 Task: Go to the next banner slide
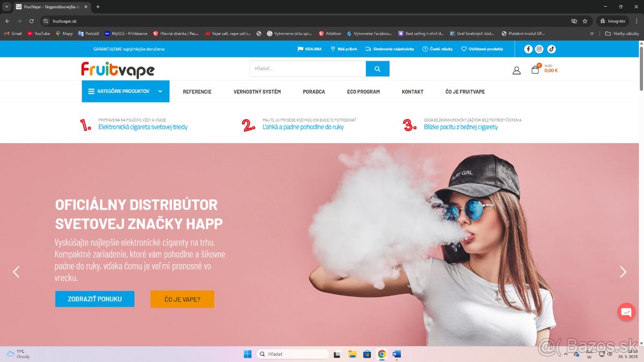pyautogui.click(x=623, y=272)
